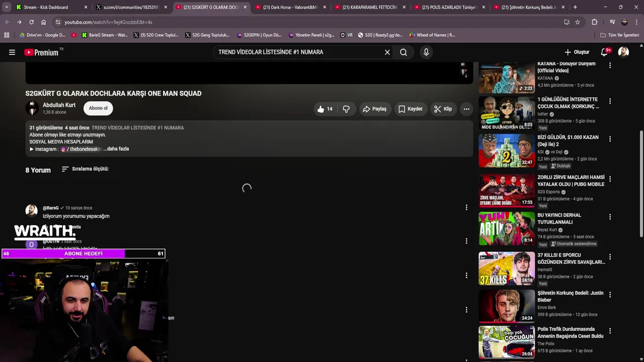
Task: Open the extensions puzzle icon
Action: 594,22
